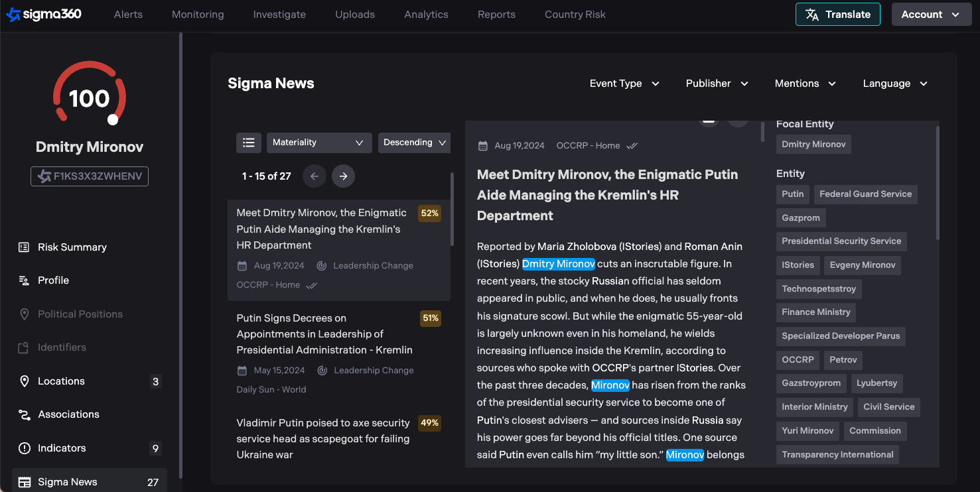Go to previous page of news results
This screenshot has height=492, width=980.
(315, 176)
